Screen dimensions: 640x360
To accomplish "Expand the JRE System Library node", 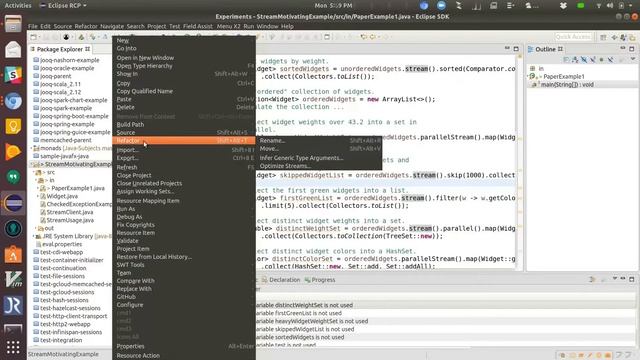I will pos(34,236).
